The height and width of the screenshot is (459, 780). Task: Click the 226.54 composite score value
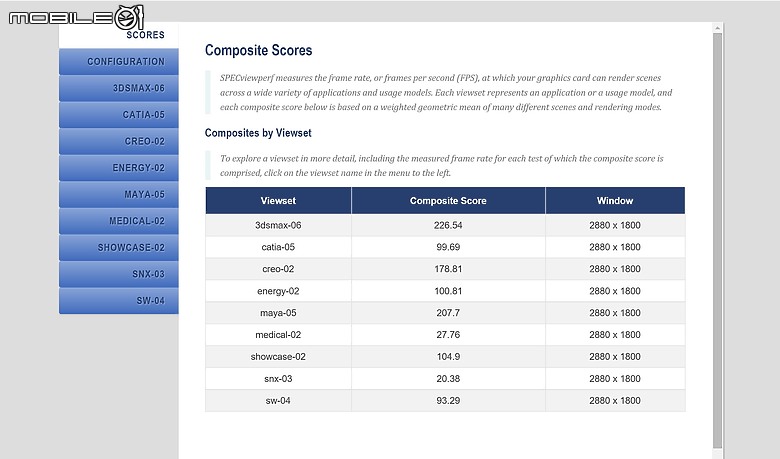click(x=448, y=225)
